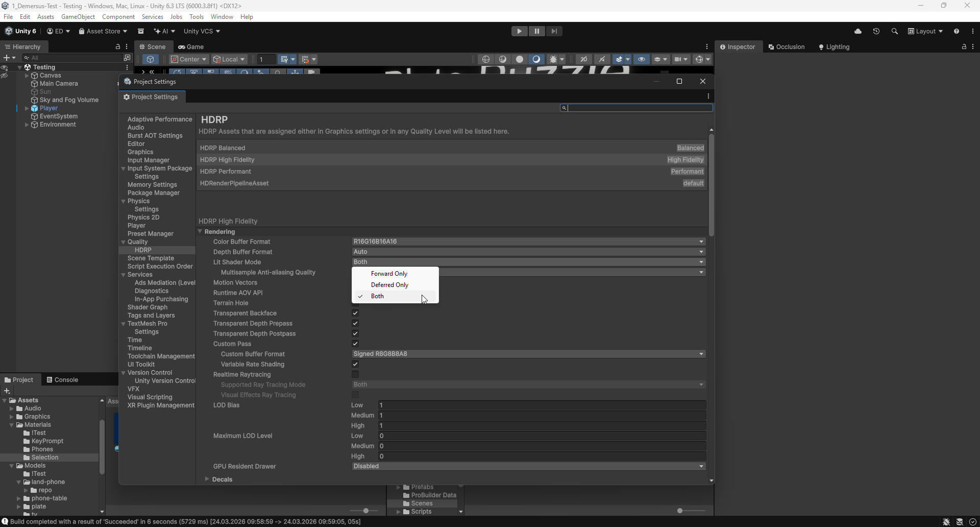Toggle scene view lighting icon
This screenshot has width=980, height=527.
tap(536, 60)
